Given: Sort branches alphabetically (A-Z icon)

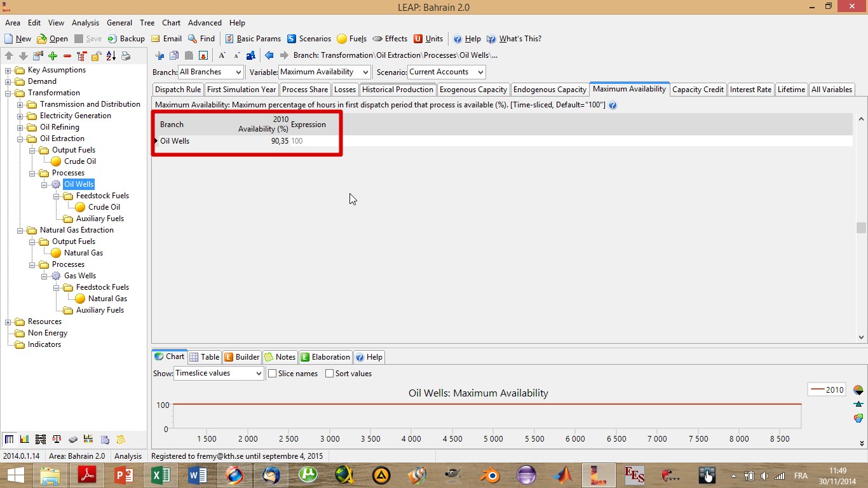Looking at the screenshot, I should tap(111, 56).
